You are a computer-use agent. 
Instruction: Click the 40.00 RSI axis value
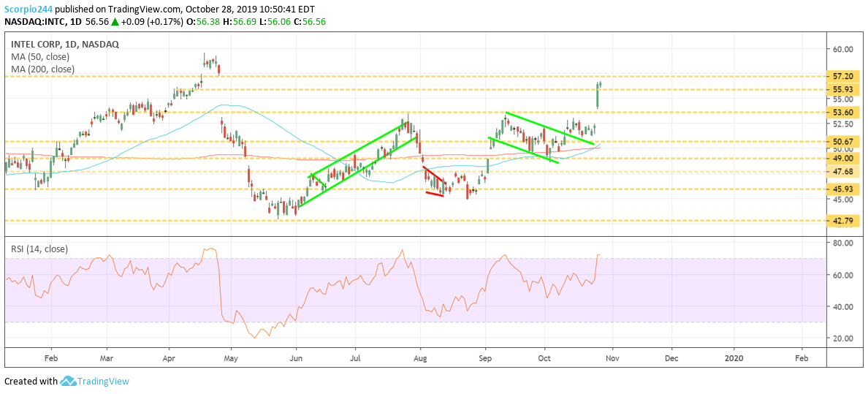pos(842,306)
